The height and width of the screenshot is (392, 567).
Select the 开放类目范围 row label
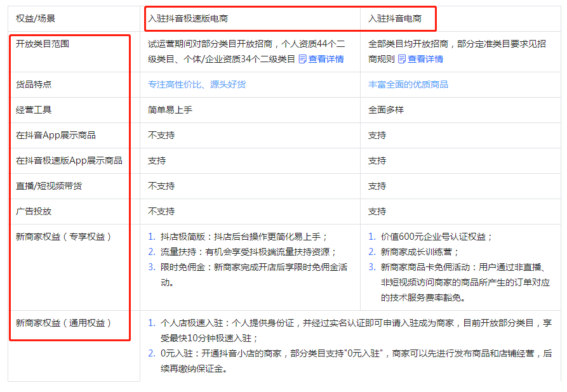[43, 45]
